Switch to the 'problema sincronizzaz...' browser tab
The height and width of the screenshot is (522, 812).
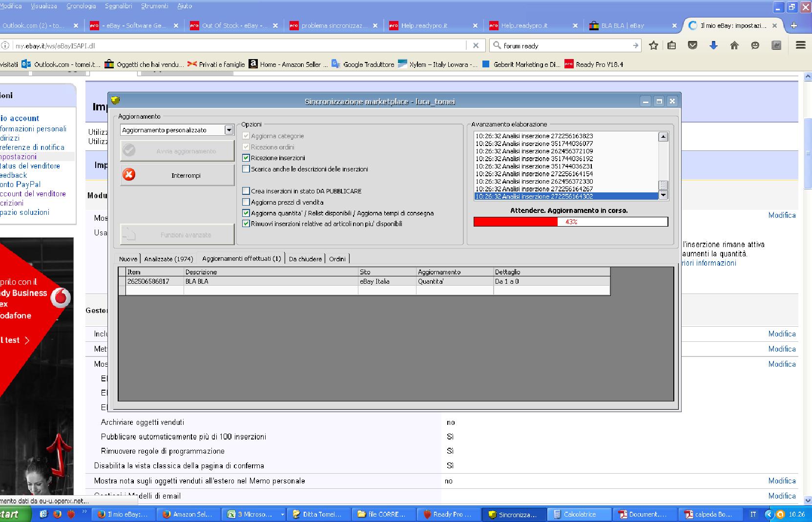click(333, 25)
